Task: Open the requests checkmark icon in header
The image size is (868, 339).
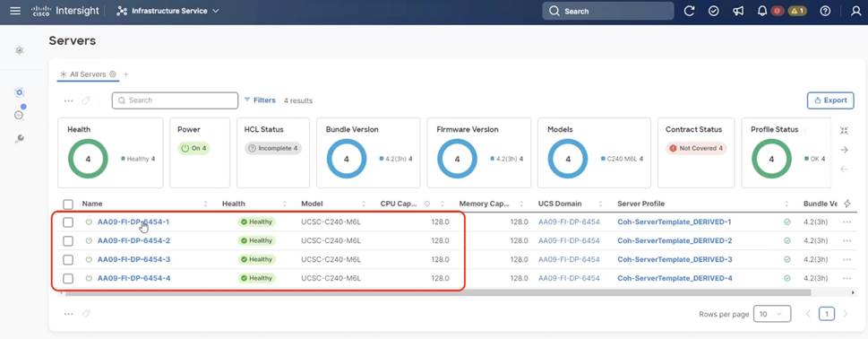Action: coord(714,11)
